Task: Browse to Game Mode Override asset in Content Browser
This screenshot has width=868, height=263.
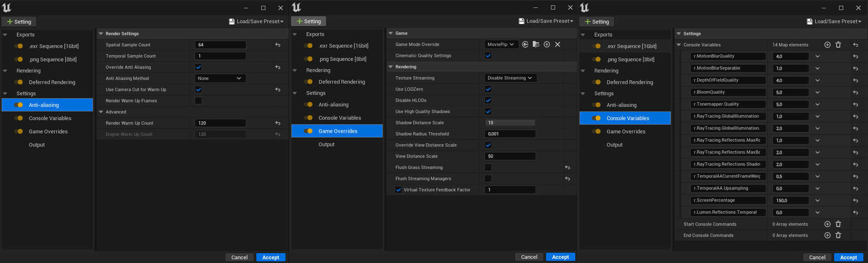Action: pos(536,44)
